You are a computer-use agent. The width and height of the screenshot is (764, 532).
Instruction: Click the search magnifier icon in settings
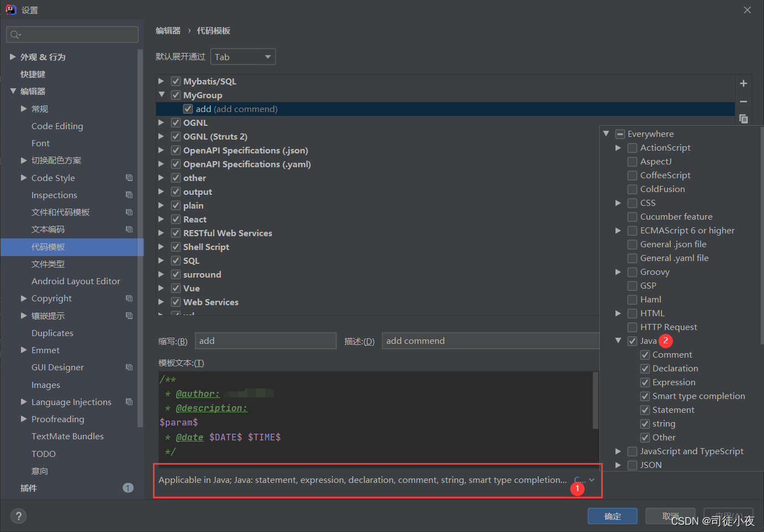15,35
